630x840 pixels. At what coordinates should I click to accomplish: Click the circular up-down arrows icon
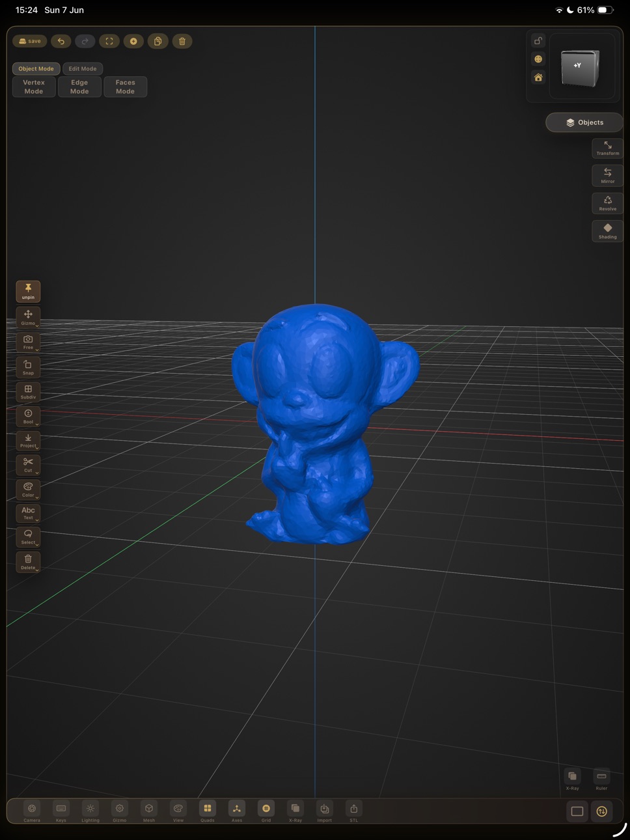pos(602,811)
